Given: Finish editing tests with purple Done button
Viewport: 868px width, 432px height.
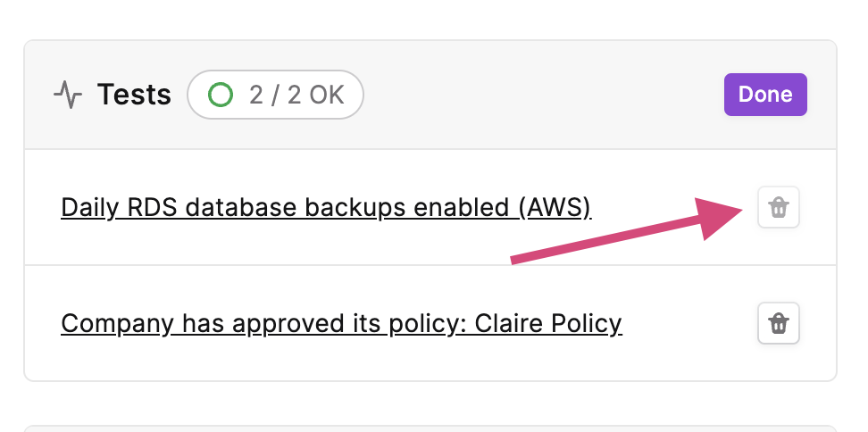Looking at the screenshot, I should pos(765,95).
